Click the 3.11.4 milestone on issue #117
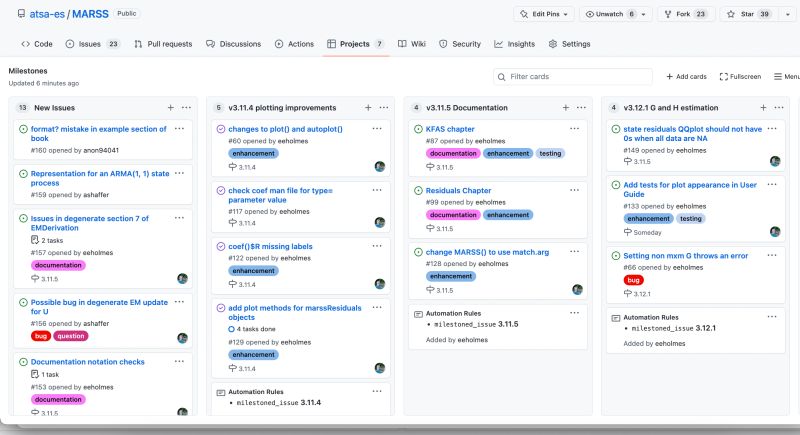 click(242, 223)
